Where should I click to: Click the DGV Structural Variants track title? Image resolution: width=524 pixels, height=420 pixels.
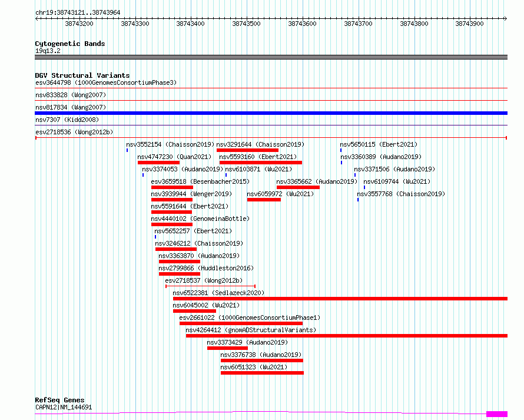(x=82, y=75)
